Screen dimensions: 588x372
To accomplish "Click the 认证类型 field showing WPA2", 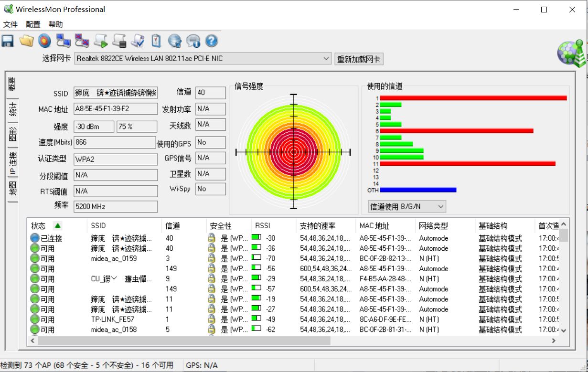I will (x=116, y=159).
